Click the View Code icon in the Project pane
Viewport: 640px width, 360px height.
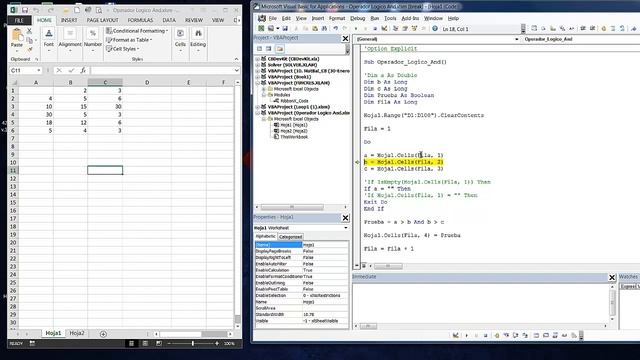click(x=260, y=49)
